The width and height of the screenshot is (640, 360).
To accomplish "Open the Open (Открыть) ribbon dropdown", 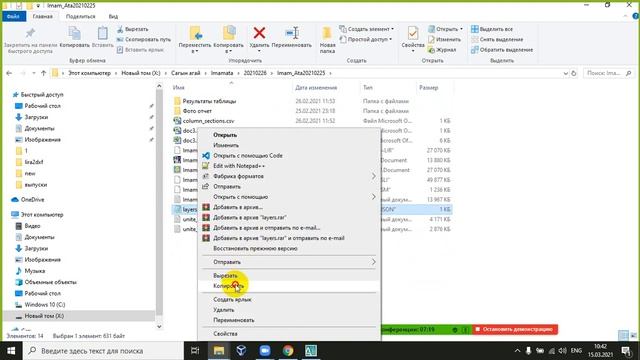I will tap(445, 29).
